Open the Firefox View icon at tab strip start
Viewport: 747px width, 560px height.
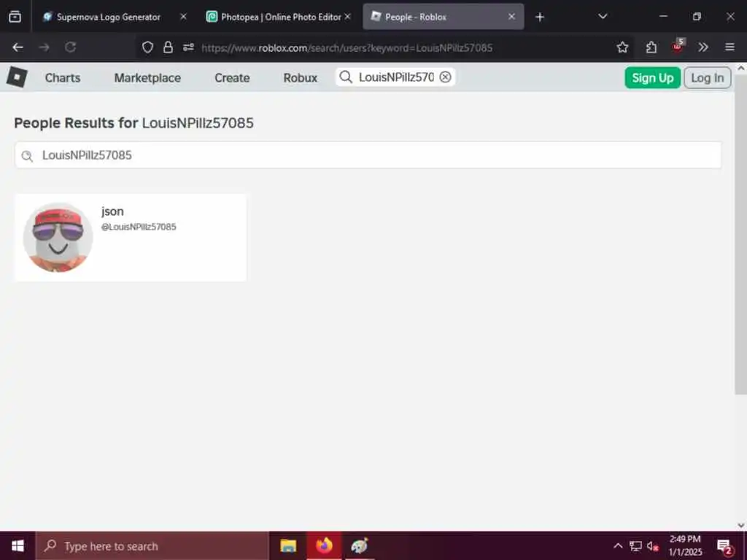(x=15, y=17)
